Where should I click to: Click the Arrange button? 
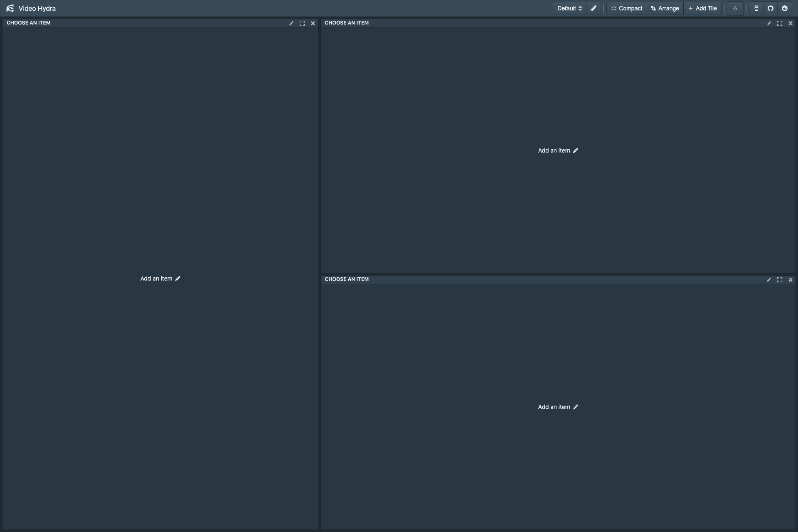point(665,8)
